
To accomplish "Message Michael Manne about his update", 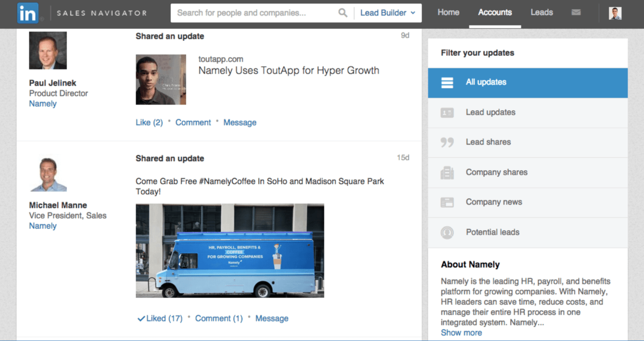I will click(272, 318).
